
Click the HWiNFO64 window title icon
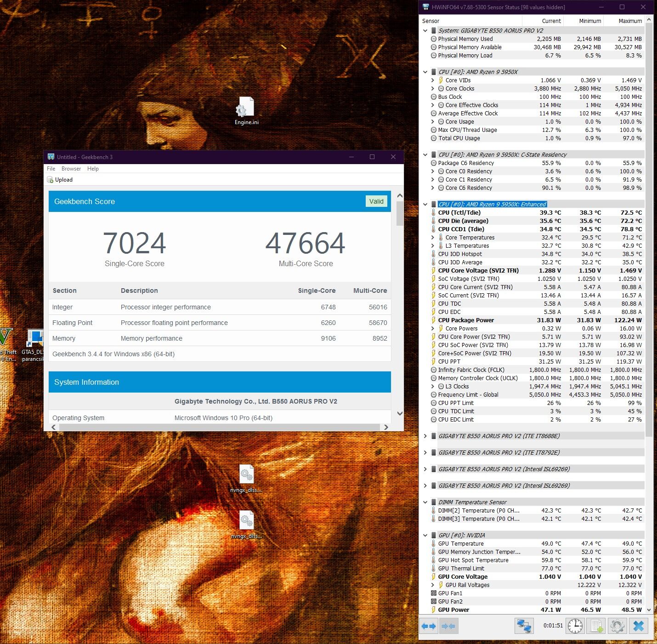pos(426,7)
